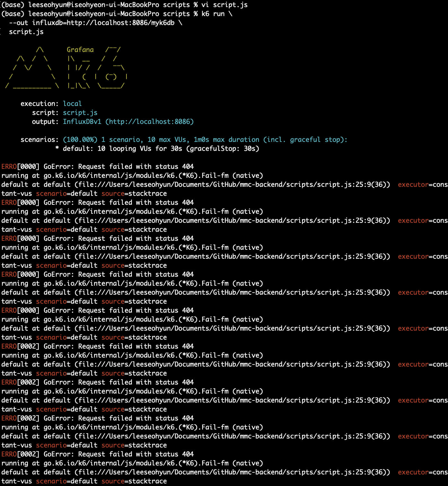Click the bottom-most "source=stacktrace" text
This screenshot has width=448, height=486.
click(x=134, y=481)
